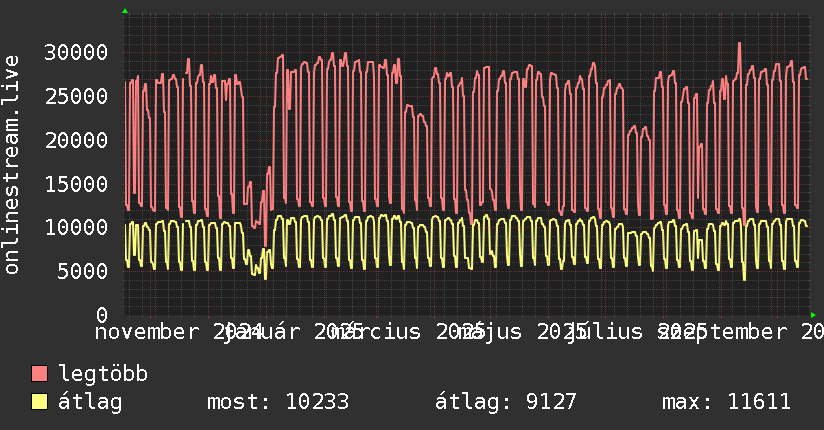Viewport: 824px width, 430px height.
Task: Click the átlag: 9127 statistic
Action: (x=506, y=402)
